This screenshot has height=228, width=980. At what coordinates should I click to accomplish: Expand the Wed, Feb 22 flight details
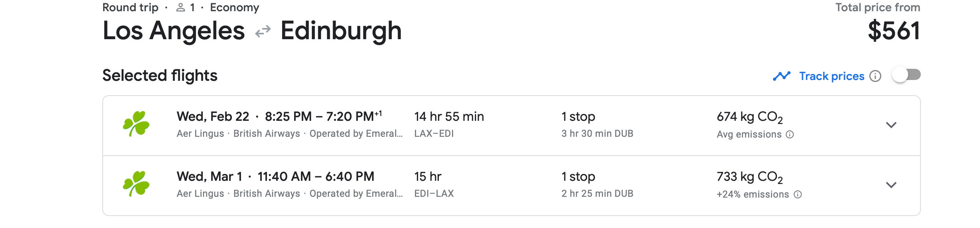[891, 125]
